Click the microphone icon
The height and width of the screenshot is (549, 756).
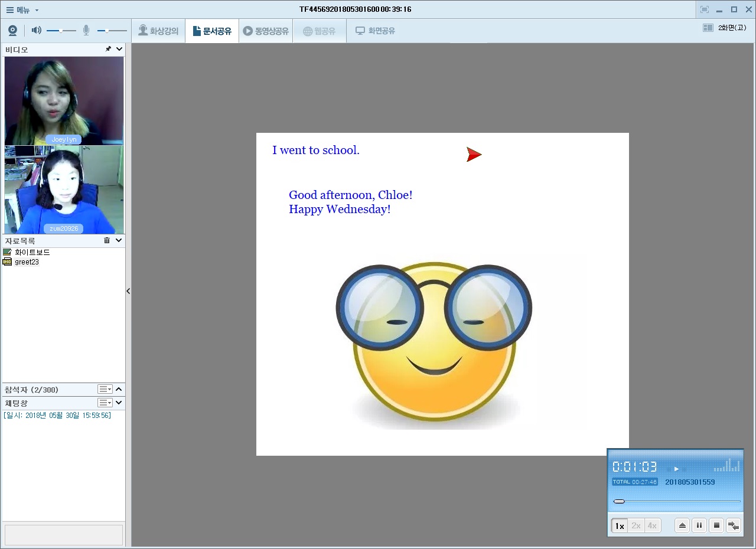pos(86,31)
